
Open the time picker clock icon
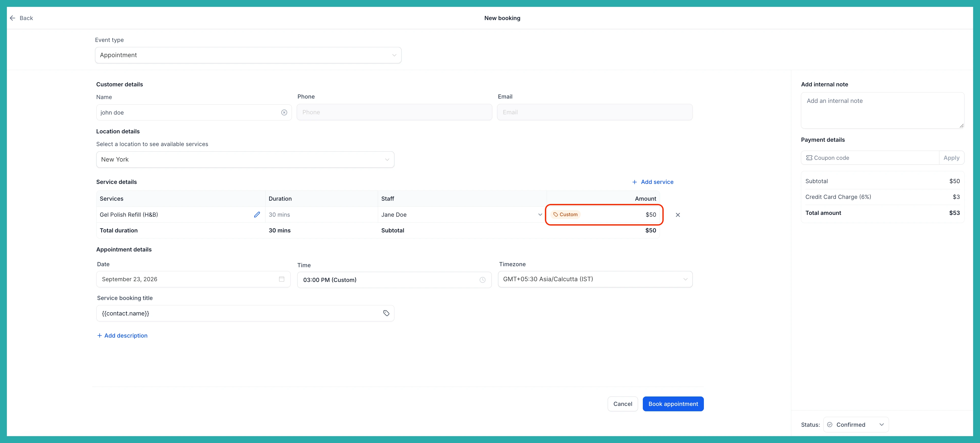(x=482, y=280)
